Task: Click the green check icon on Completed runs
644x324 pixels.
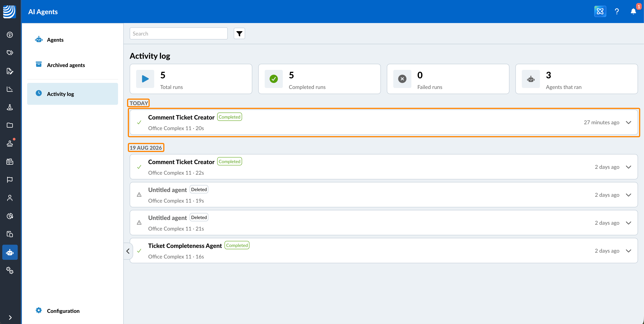Action: point(274,79)
